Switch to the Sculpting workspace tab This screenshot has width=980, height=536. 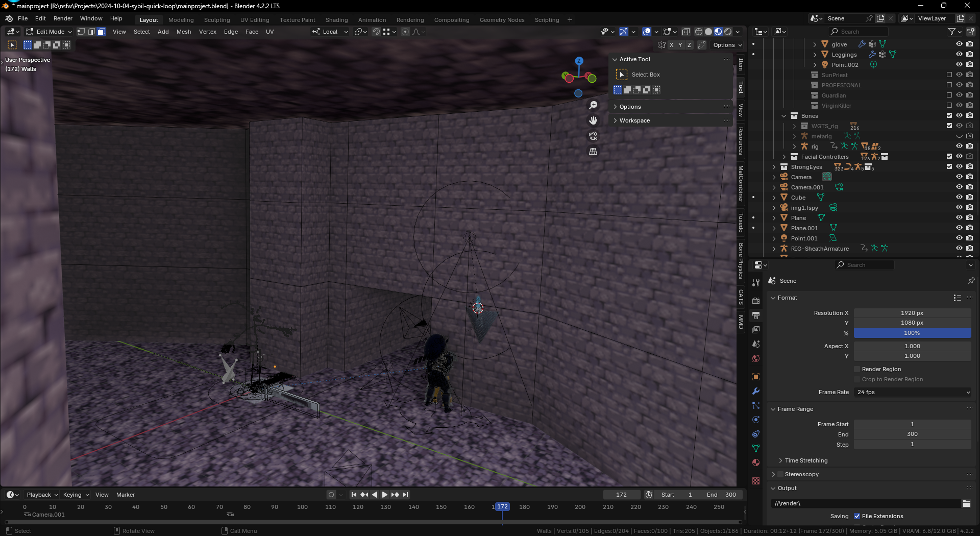coord(217,20)
